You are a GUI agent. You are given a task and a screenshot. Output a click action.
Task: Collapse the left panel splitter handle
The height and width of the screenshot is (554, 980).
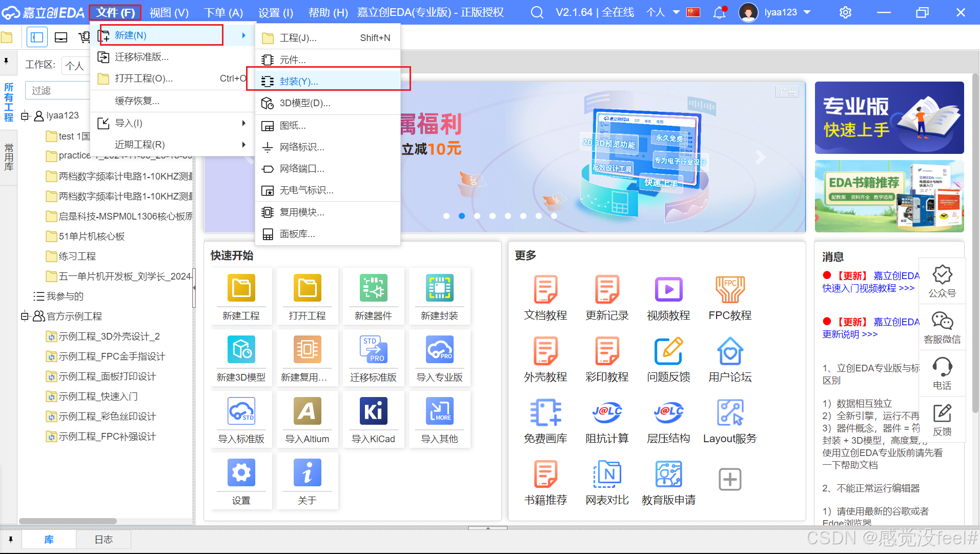(x=194, y=288)
